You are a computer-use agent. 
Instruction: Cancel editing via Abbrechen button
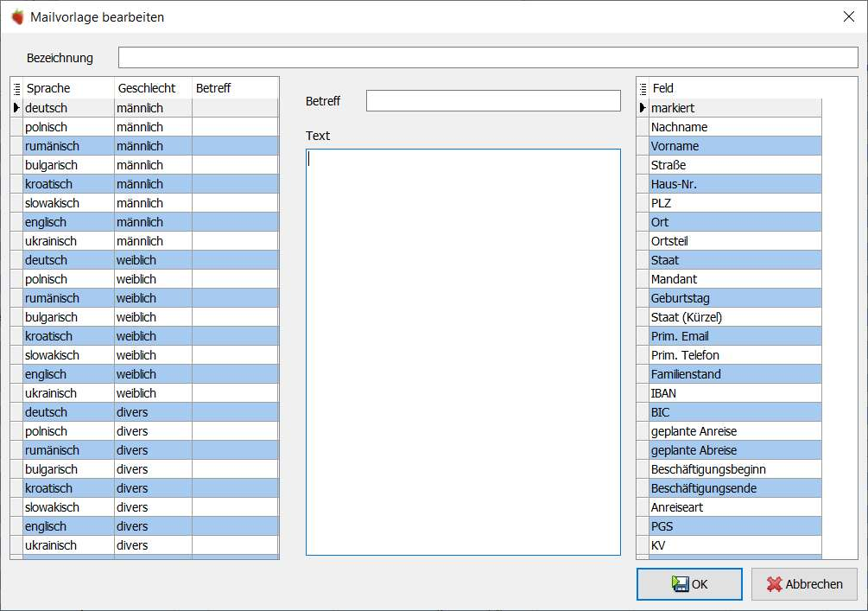click(x=804, y=584)
